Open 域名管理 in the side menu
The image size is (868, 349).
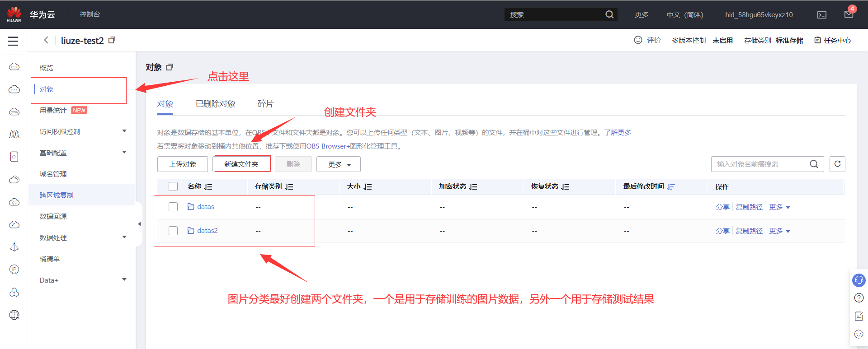pyautogui.click(x=53, y=174)
